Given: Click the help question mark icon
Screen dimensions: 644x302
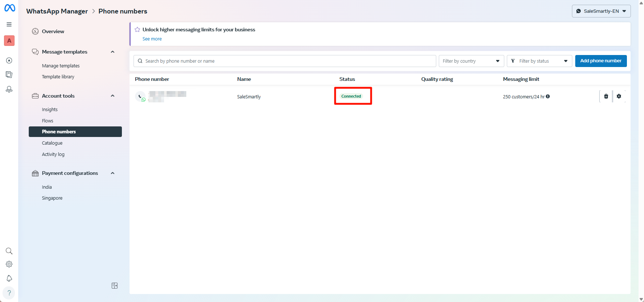Looking at the screenshot, I should (9, 293).
